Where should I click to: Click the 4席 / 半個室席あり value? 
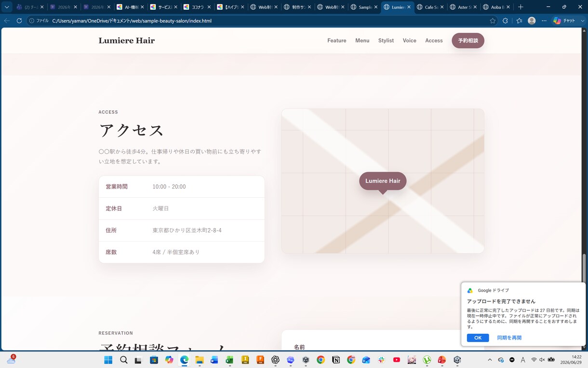[176, 252]
